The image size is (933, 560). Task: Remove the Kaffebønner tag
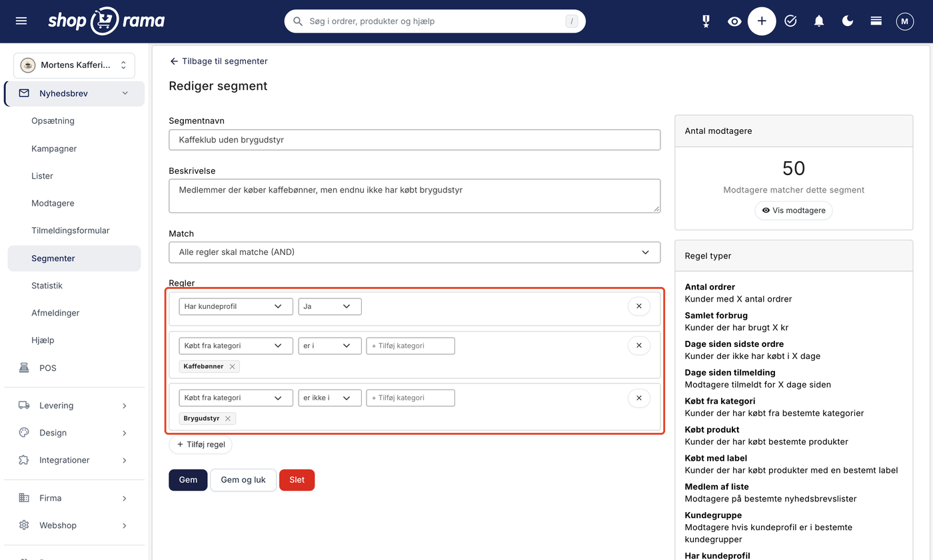click(x=232, y=366)
